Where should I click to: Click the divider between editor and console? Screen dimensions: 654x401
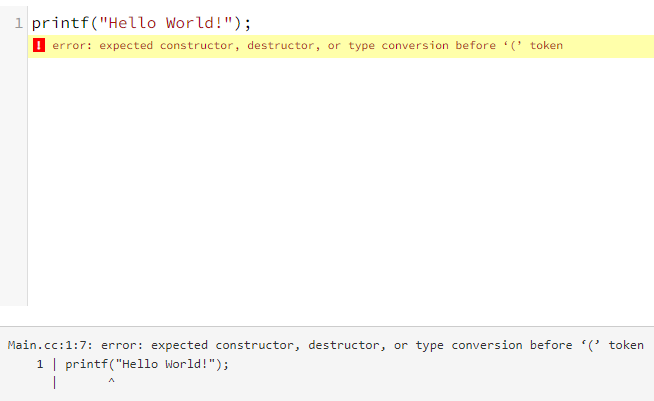tap(327, 326)
